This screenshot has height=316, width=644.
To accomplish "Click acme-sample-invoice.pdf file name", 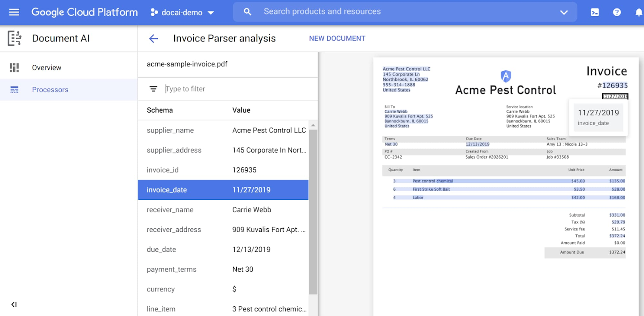I will tap(187, 64).
